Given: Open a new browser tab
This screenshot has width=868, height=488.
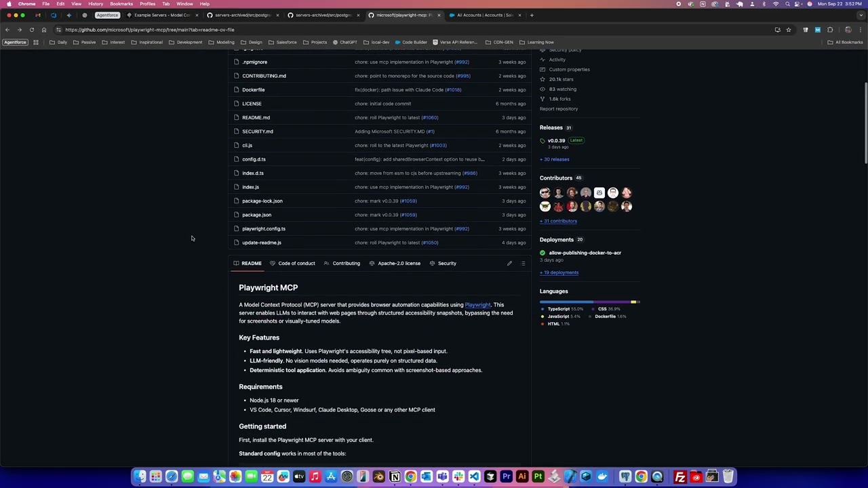Looking at the screenshot, I should 532,15.
